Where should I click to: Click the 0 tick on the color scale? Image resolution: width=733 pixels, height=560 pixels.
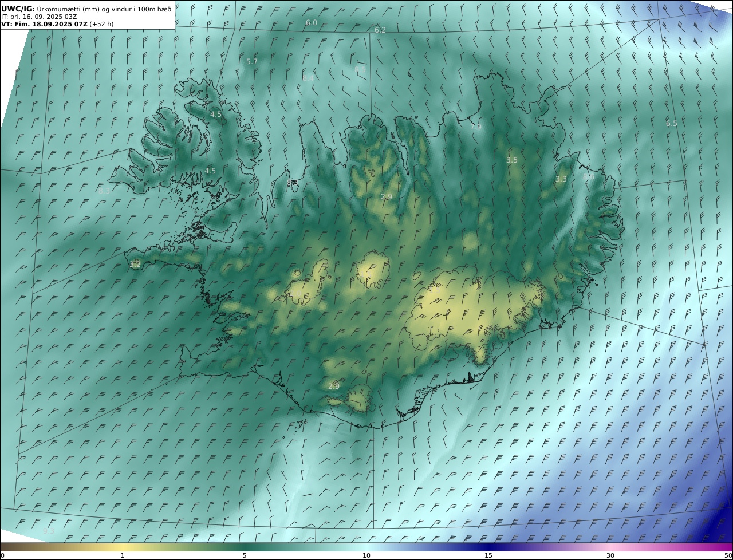[x=2, y=555]
